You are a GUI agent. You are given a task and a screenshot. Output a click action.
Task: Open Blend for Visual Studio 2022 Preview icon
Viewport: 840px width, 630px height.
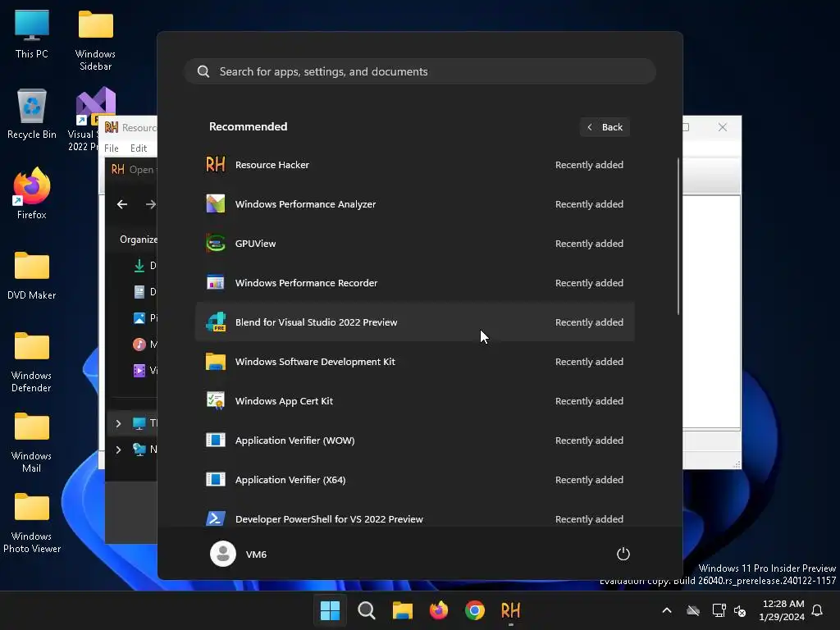(216, 322)
